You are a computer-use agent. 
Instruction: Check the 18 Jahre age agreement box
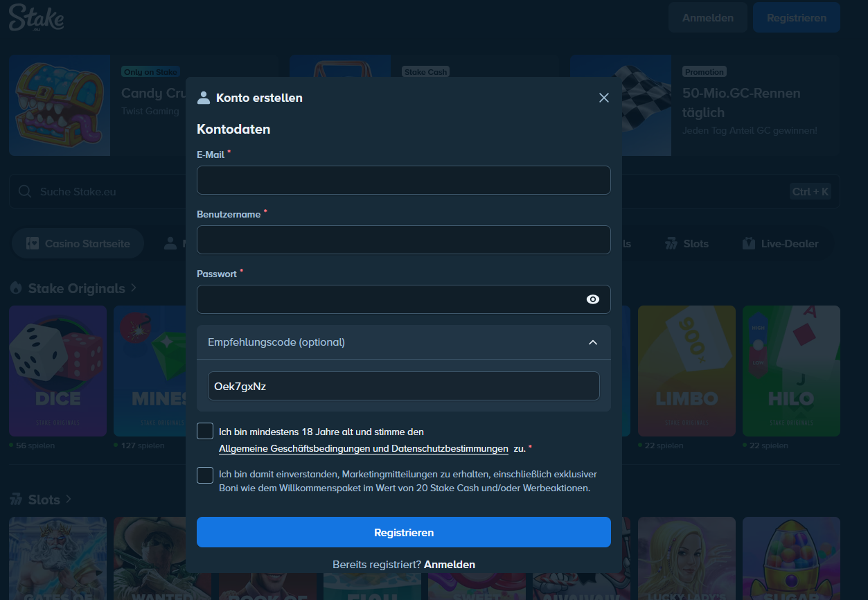point(205,431)
